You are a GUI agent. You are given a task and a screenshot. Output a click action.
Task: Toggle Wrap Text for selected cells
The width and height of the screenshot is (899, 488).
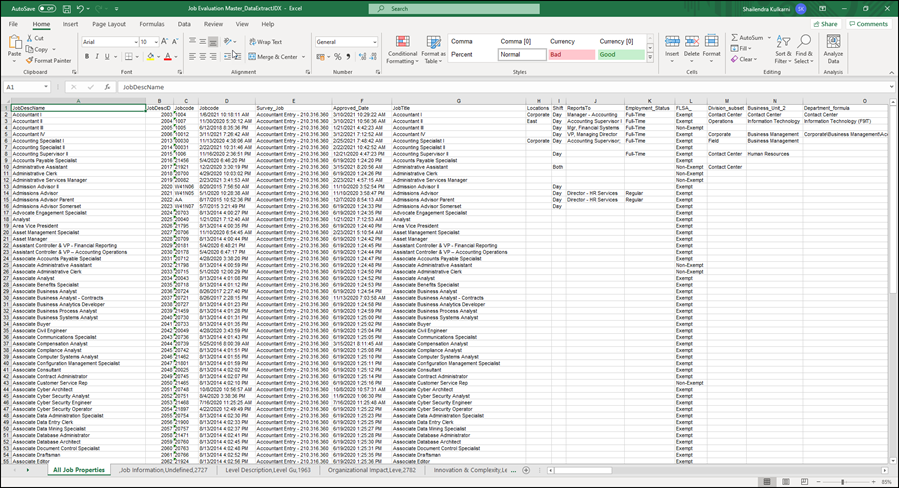tap(264, 42)
